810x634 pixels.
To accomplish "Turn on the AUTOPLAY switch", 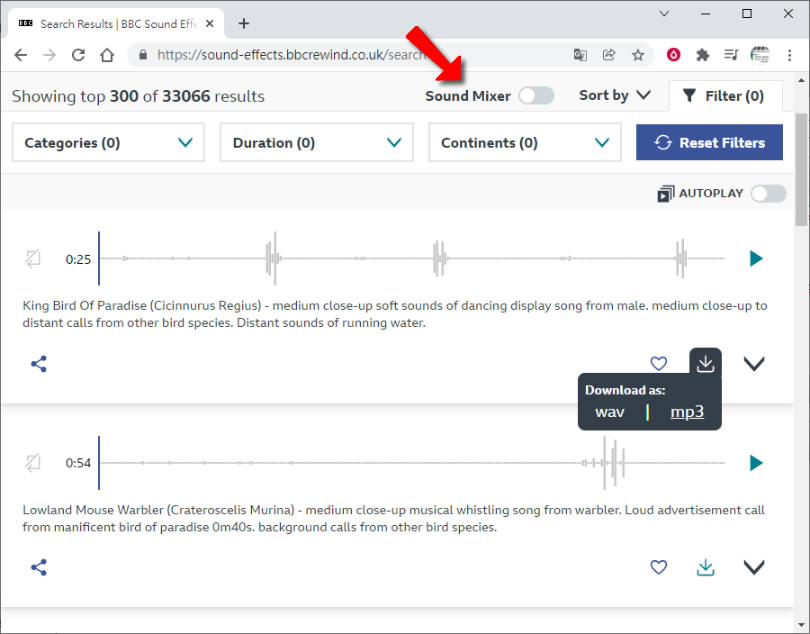I will (x=768, y=194).
